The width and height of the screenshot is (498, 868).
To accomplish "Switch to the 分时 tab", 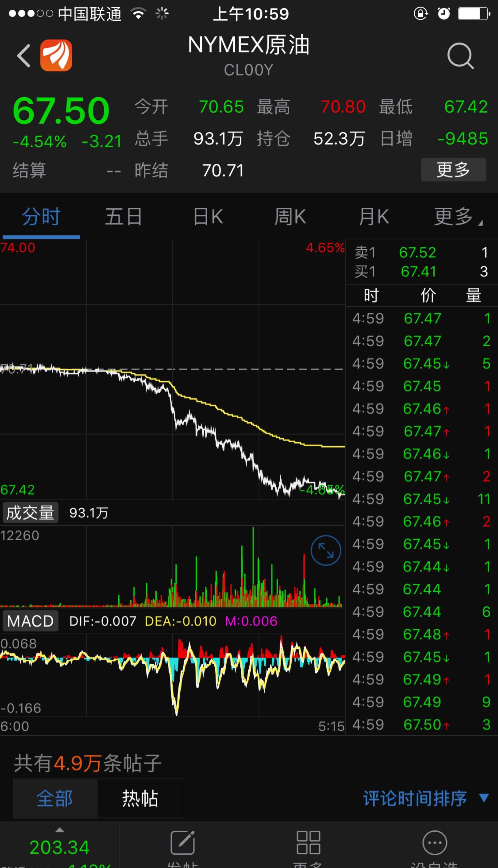I will [41, 217].
